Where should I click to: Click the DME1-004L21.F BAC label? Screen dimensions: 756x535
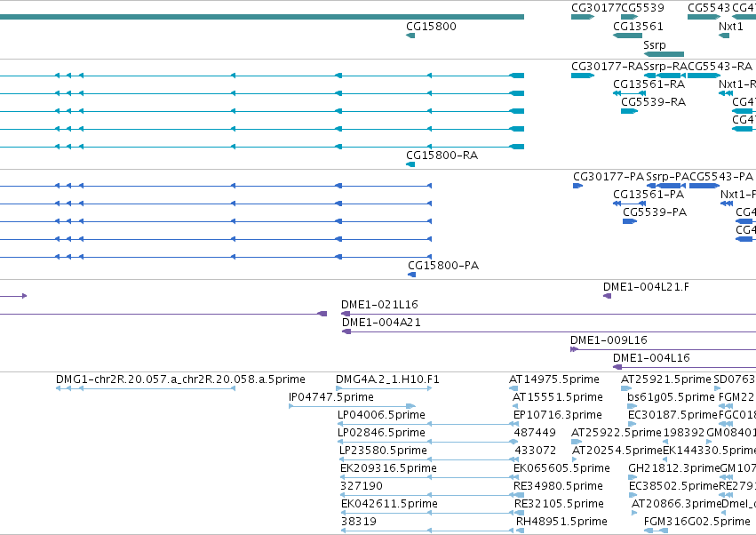pyautogui.click(x=646, y=287)
